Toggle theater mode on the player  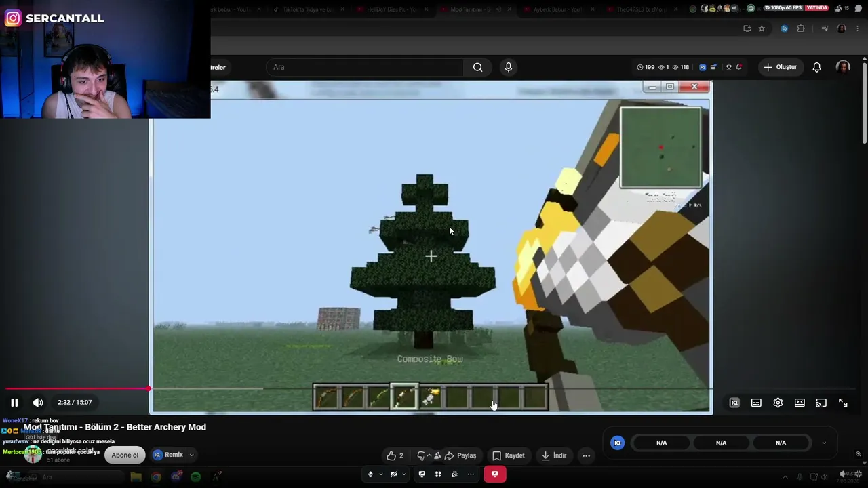(800, 403)
